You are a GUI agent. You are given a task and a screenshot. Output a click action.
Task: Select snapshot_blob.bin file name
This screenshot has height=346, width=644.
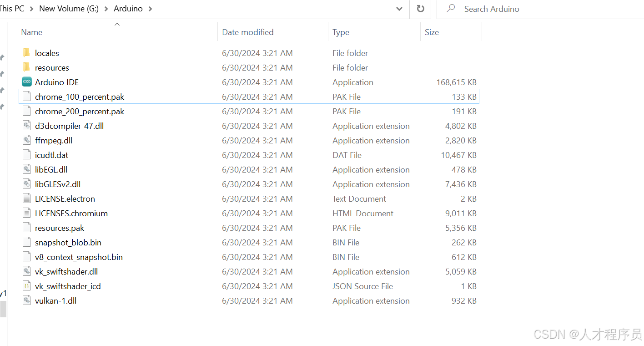68,243
